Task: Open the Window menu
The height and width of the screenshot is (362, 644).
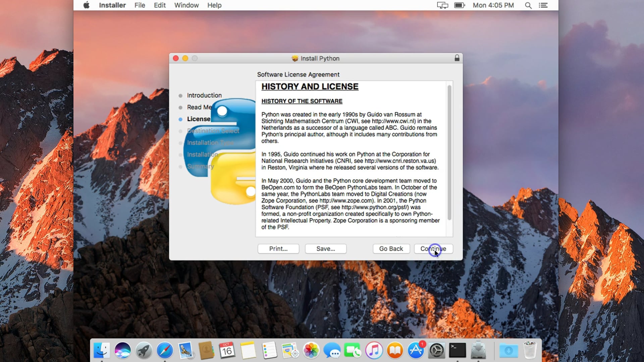Action: 186,5
